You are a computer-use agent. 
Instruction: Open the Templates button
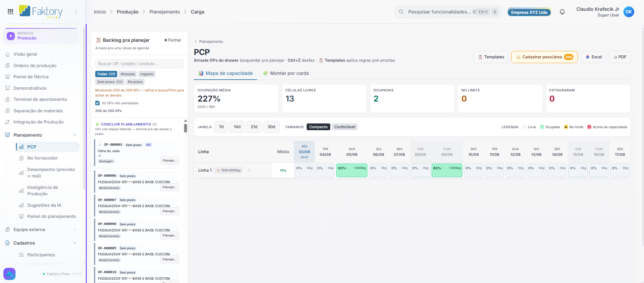tap(491, 57)
